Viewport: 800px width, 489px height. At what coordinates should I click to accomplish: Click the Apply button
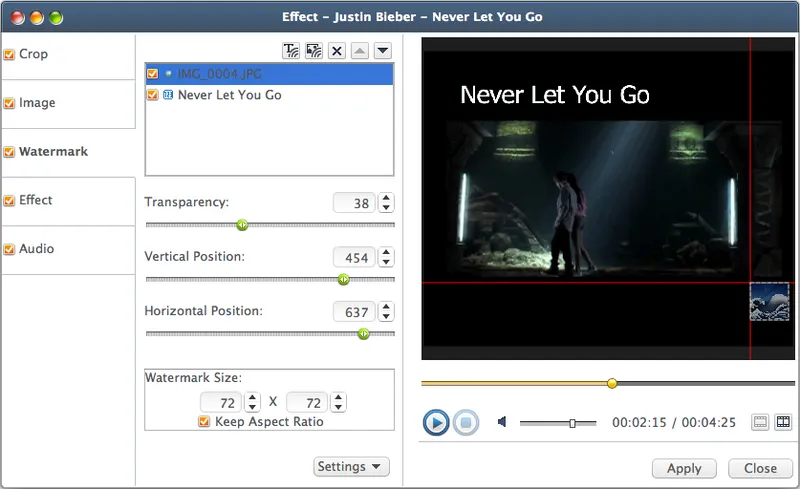click(684, 468)
